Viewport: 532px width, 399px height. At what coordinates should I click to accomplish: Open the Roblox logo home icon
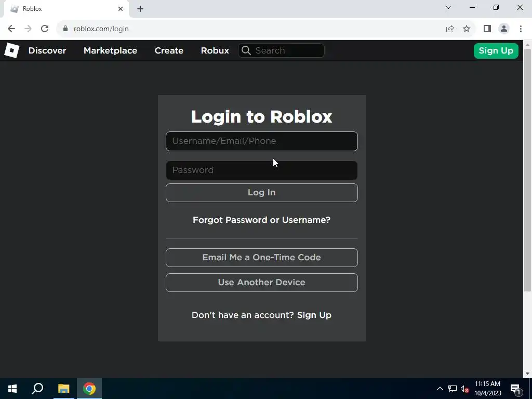pos(11,50)
